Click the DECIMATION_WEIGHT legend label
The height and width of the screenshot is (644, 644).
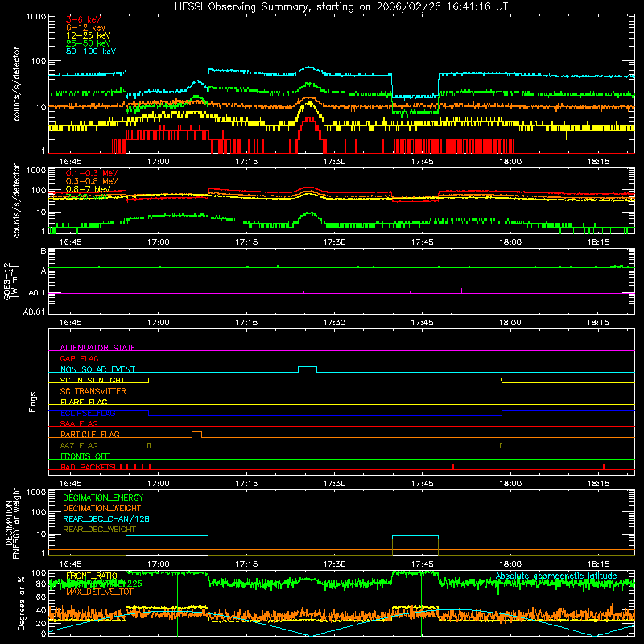coord(102,508)
